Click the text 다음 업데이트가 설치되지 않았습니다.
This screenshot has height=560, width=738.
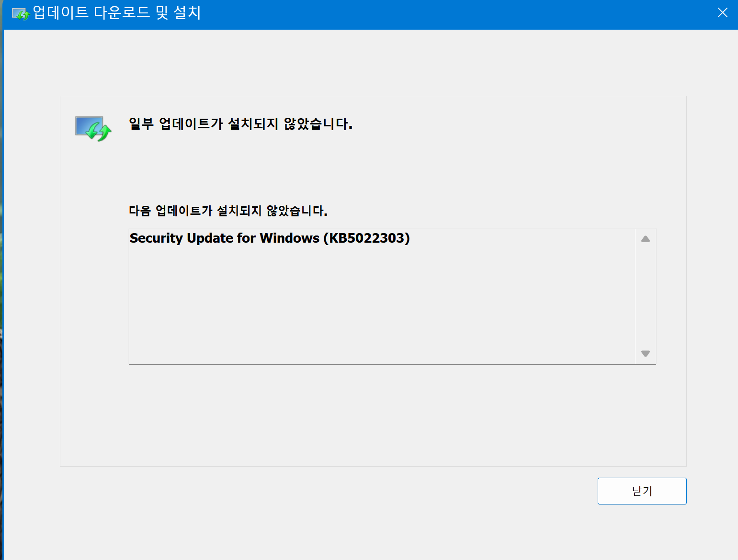[x=228, y=211]
